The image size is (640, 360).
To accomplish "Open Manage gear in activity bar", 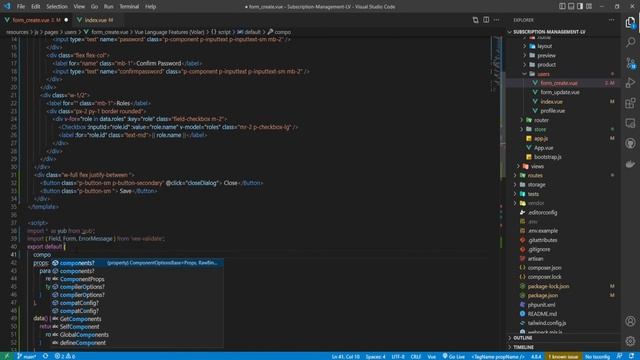I will (x=630, y=341).
